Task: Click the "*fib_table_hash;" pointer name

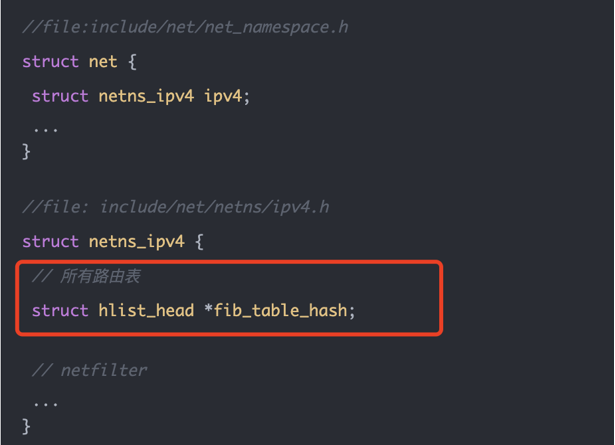Action: pyautogui.click(x=279, y=310)
